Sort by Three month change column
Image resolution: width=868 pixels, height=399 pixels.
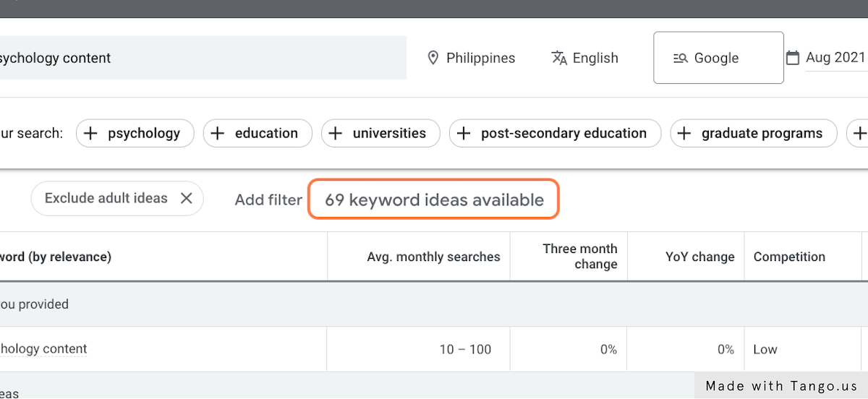[579, 257]
